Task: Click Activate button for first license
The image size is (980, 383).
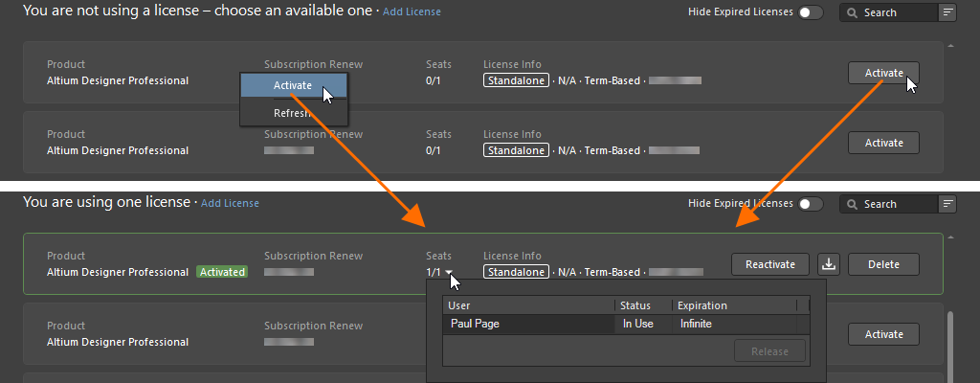Action: (883, 73)
